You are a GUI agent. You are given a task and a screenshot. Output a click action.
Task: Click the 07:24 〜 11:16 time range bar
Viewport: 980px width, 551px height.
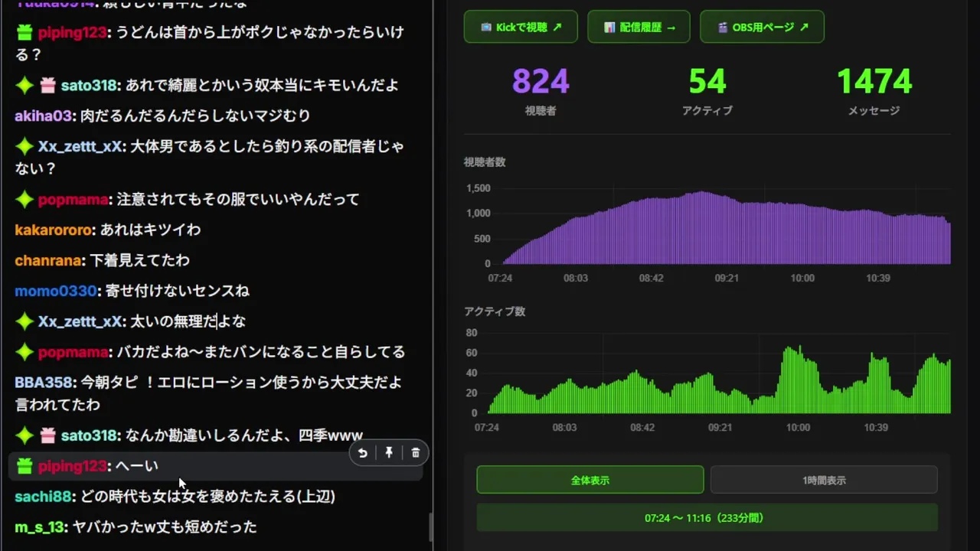click(707, 517)
